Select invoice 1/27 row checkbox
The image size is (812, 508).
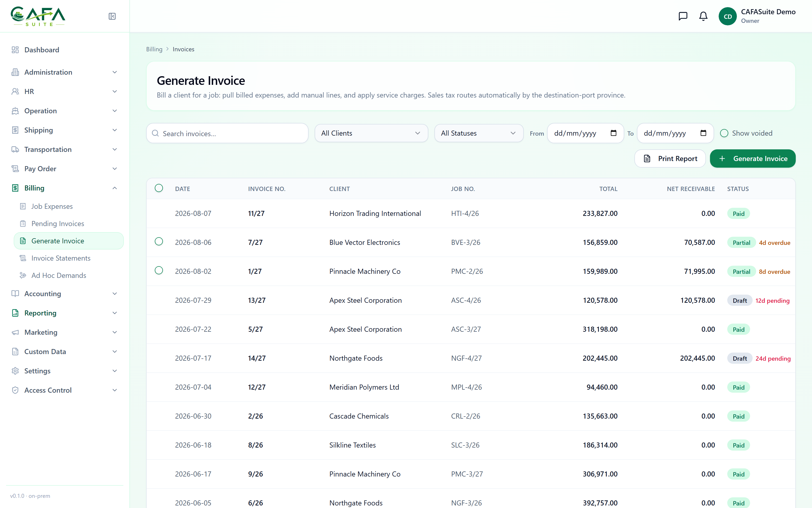[x=159, y=271]
